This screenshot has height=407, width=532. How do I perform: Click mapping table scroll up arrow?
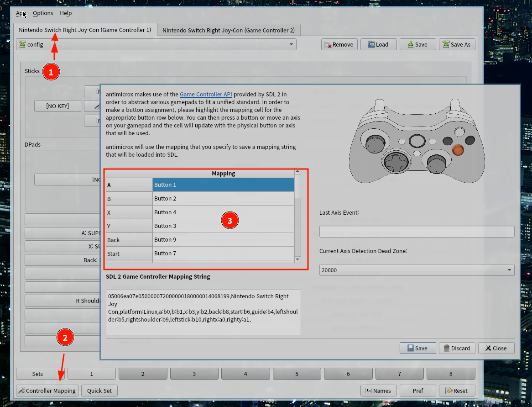click(297, 171)
